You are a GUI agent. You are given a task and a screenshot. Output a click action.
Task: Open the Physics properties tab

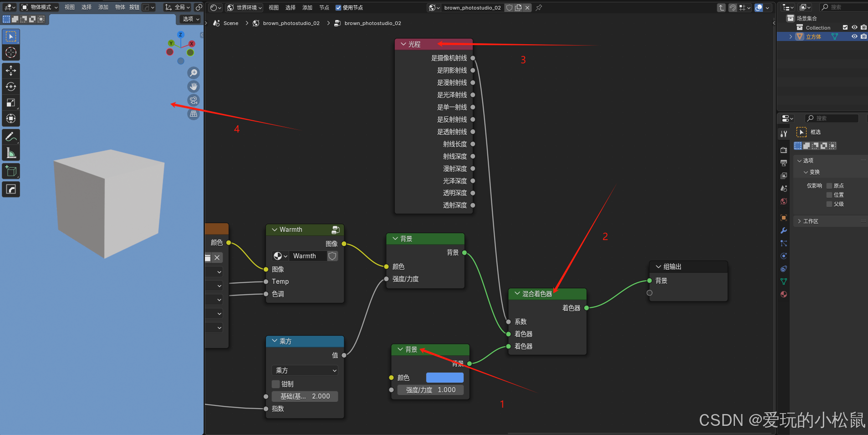pyautogui.click(x=784, y=256)
